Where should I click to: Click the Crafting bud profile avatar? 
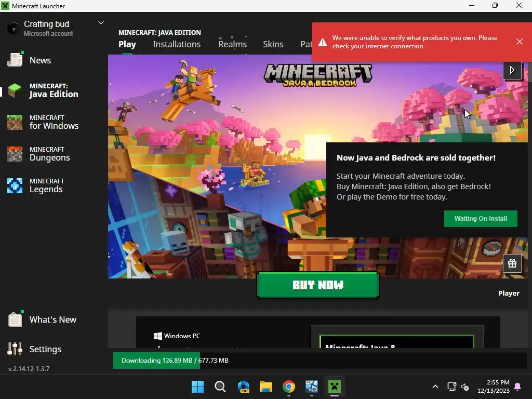coord(14,28)
